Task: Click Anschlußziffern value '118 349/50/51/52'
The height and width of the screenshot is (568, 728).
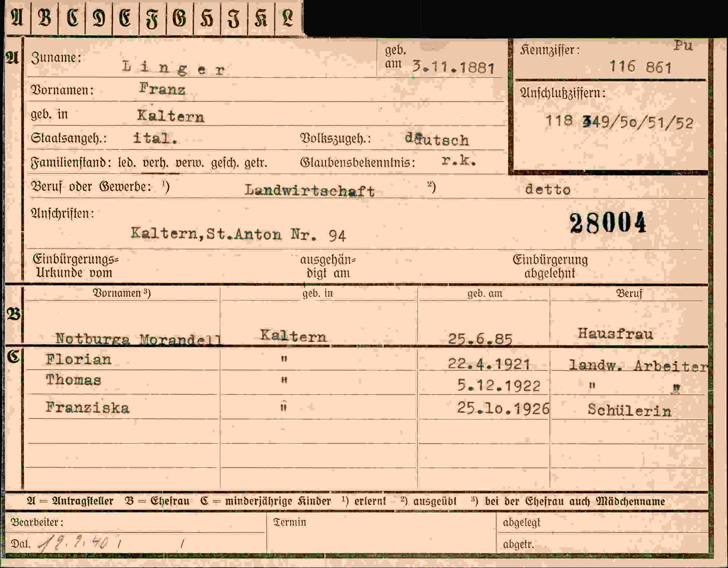Action: (619, 122)
